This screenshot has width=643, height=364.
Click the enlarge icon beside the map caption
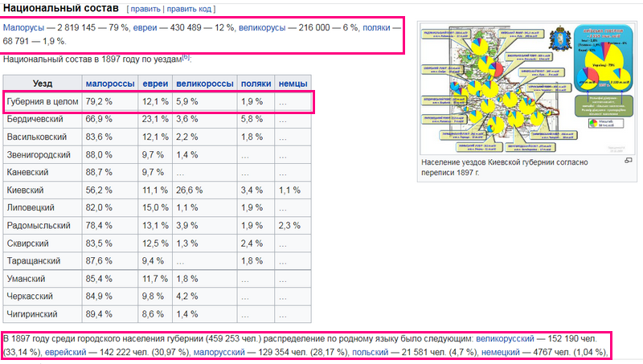[x=629, y=161]
